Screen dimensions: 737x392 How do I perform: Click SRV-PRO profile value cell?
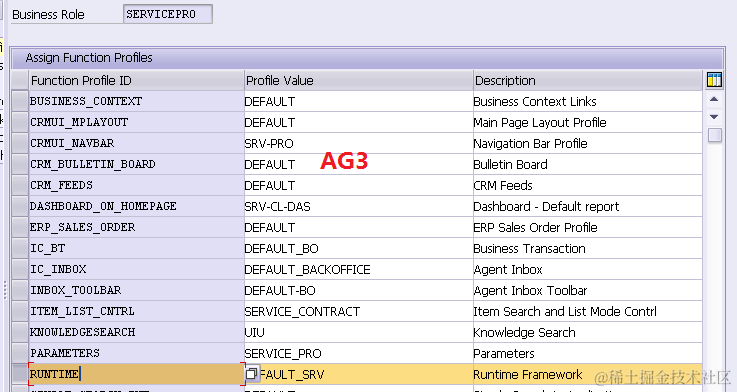pyautogui.click(x=359, y=143)
